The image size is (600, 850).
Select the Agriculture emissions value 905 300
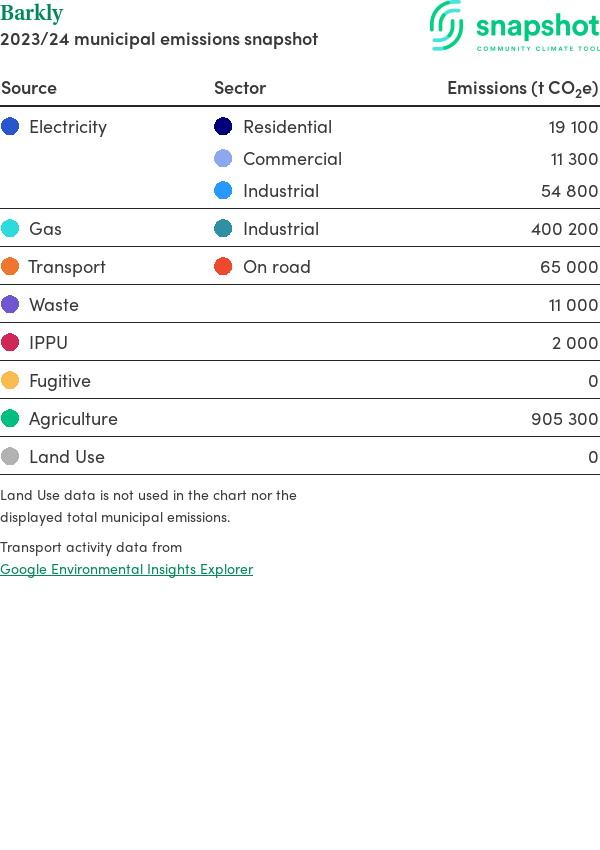tap(564, 419)
